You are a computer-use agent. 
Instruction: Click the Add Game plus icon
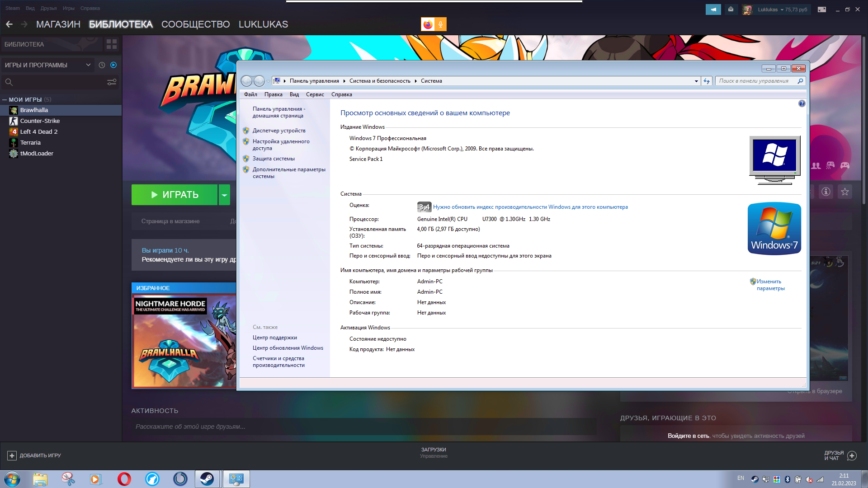click(12, 455)
